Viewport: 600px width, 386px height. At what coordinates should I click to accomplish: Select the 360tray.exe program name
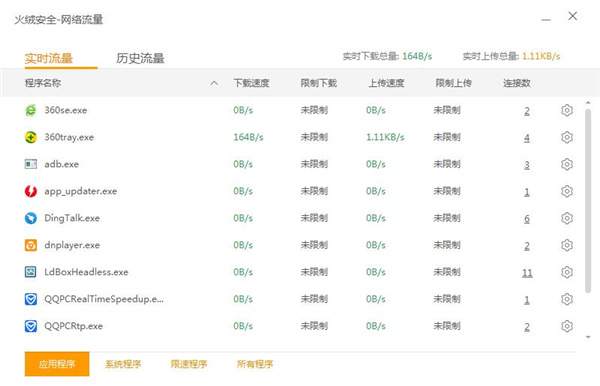click(69, 137)
